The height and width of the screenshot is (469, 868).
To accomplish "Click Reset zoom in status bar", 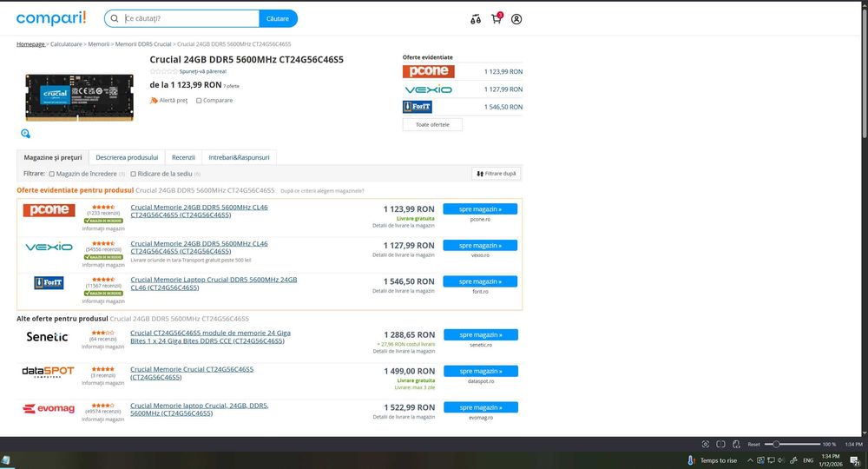I will (x=753, y=444).
